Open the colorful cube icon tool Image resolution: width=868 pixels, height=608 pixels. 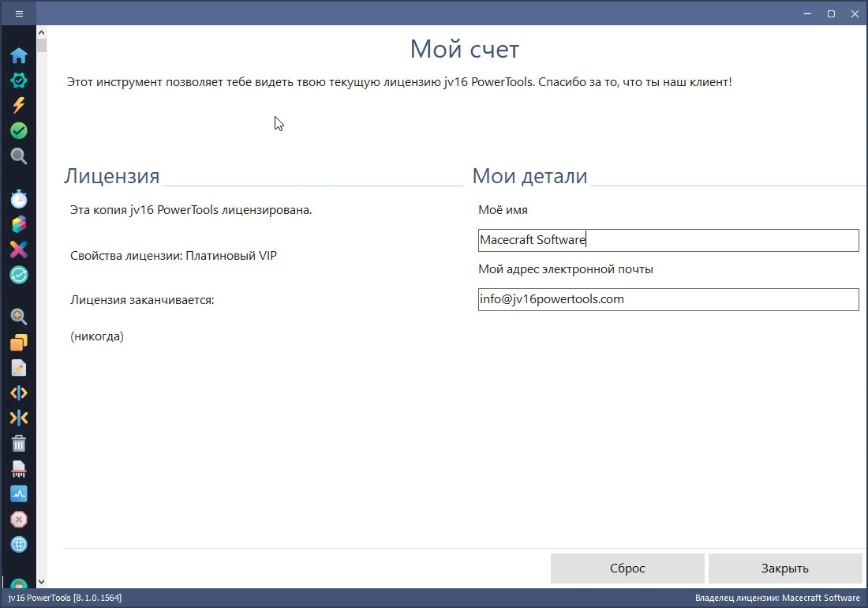pos(19,224)
